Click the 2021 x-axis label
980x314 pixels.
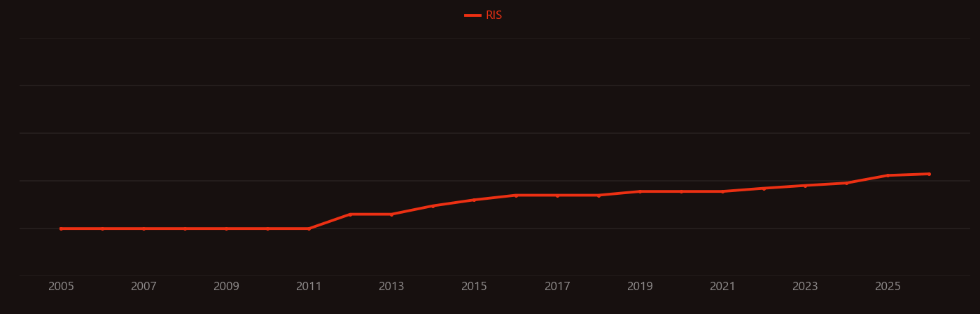pos(722,287)
